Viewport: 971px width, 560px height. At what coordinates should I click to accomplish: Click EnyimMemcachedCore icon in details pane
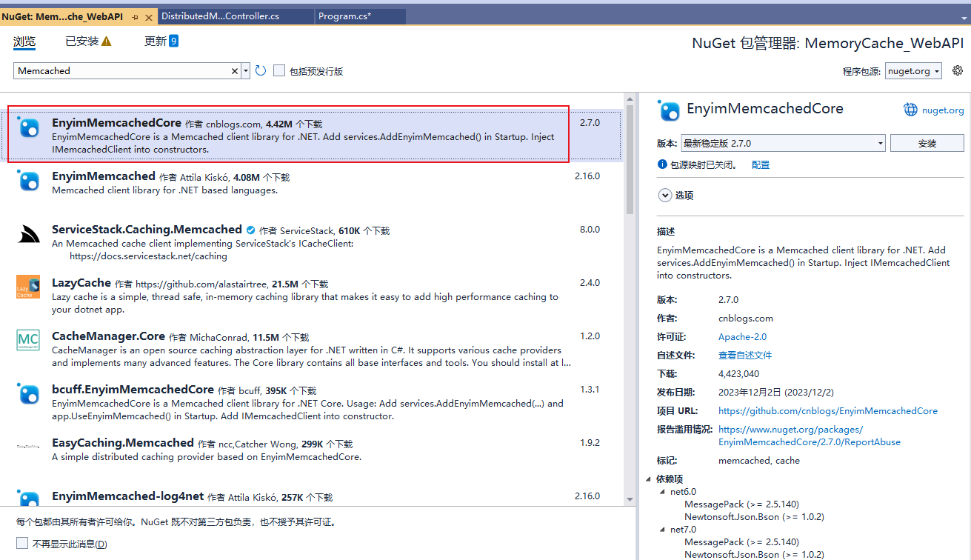(x=669, y=110)
